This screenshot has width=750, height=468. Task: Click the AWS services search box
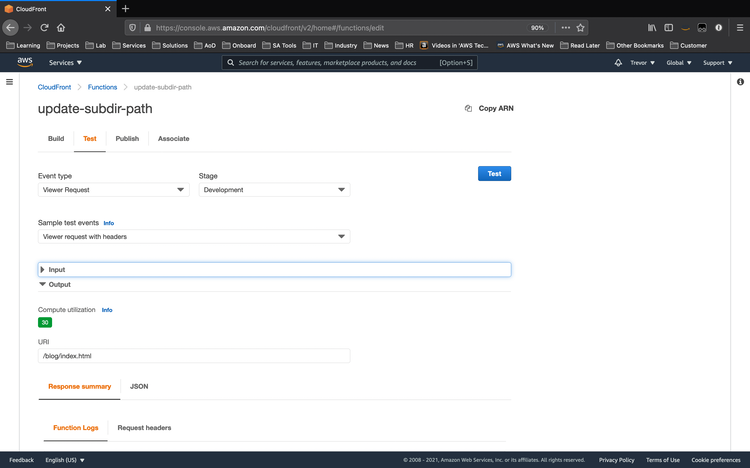click(349, 63)
